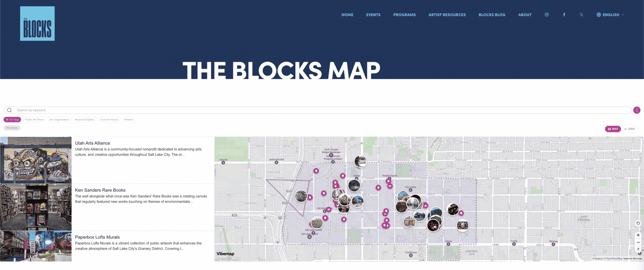Select photo marker near 900 W triangle
Viewport: 644px width, 270px height.
[301, 196]
